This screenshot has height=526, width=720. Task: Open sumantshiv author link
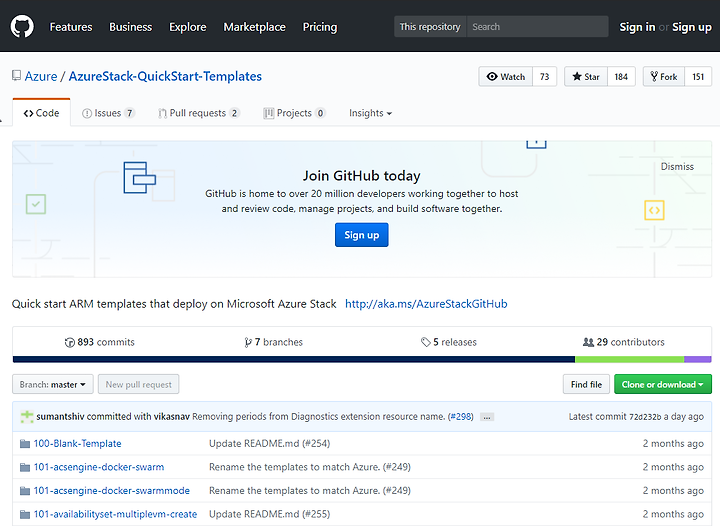pos(60,417)
